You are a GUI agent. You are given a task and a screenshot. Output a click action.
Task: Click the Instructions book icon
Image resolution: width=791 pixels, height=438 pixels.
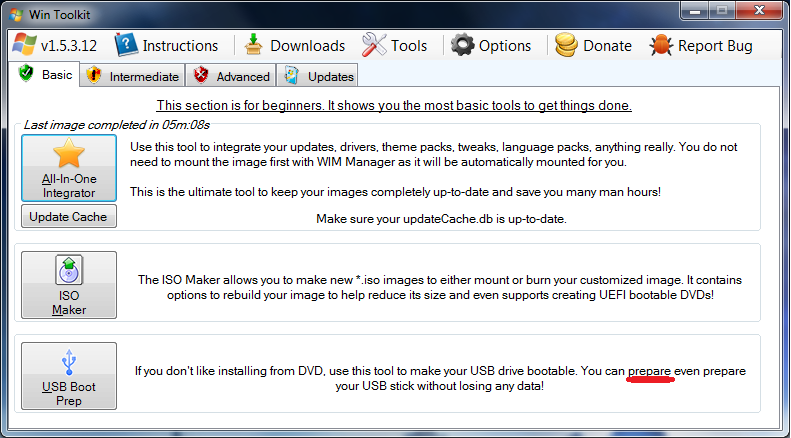[x=126, y=45]
